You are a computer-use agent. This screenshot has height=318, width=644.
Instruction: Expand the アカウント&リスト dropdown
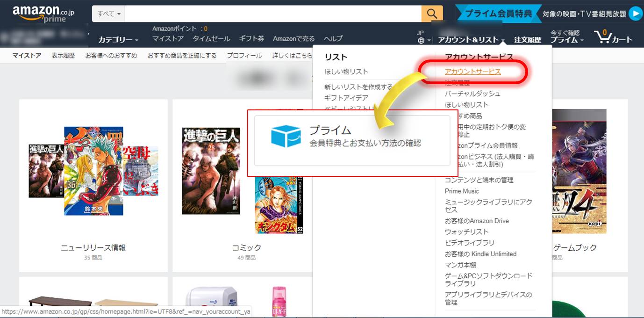click(471, 40)
